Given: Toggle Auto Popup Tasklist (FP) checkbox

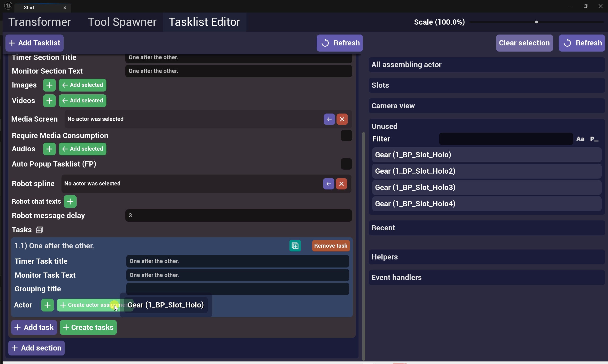Looking at the screenshot, I should (x=346, y=164).
